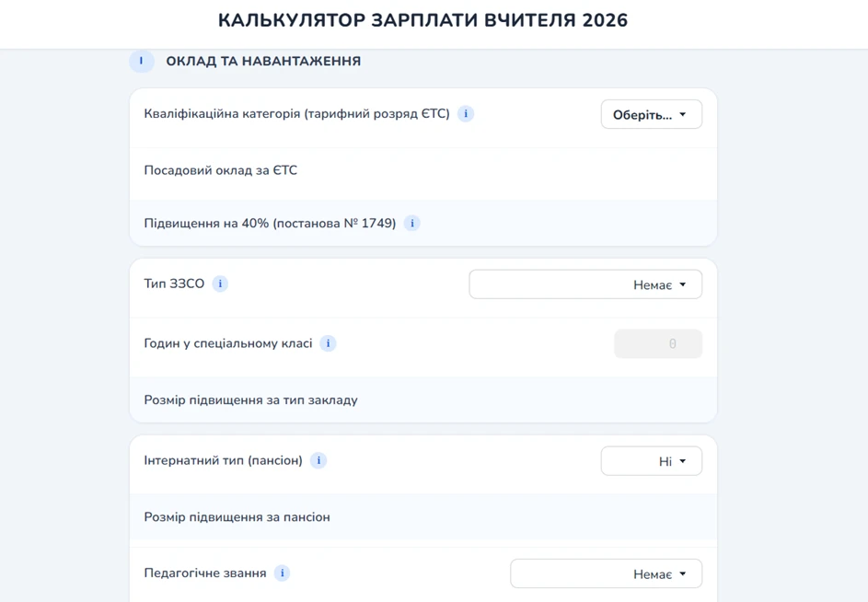Viewport: 868px width, 602px height.
Task: Click into the special class hours input field
Action: (657, 342)
